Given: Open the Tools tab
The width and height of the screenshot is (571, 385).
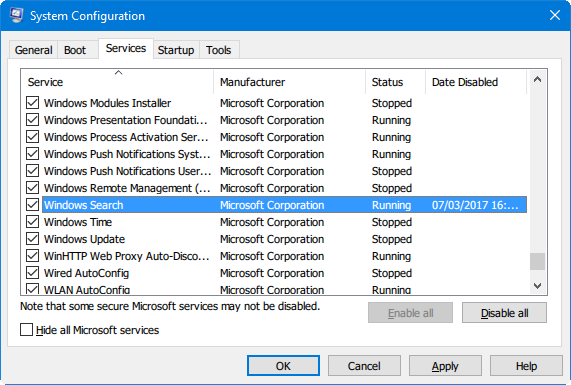Looking at the screenshot, I should pos(218,50).
